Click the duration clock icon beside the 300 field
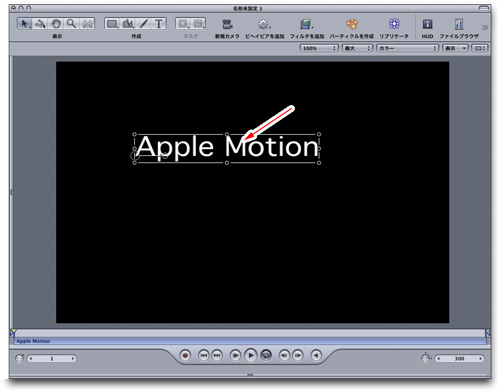Viewport: 500px width, 392px height. [x=426, y=358]
